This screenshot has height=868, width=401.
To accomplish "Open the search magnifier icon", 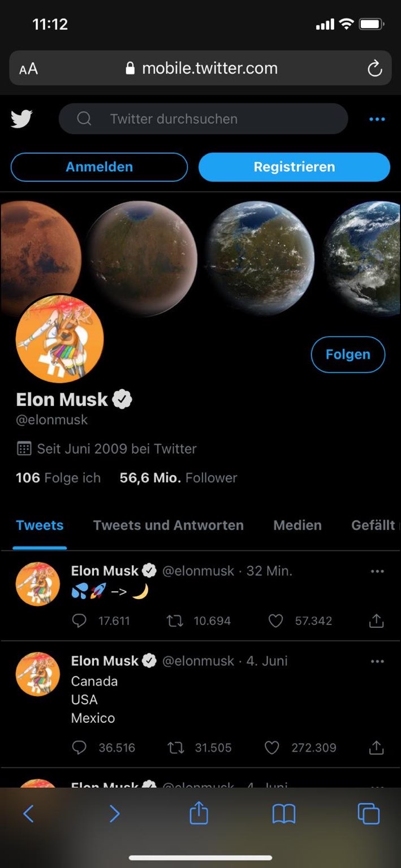I will click(84, 119).
